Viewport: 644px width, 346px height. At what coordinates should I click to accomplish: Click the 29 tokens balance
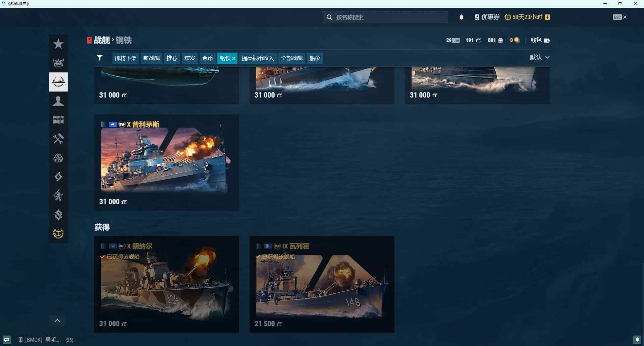click(453, 40)
